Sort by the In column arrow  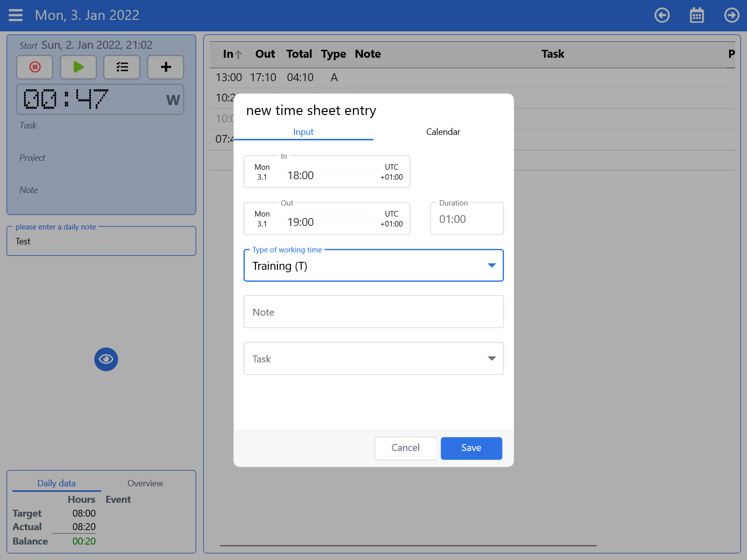(x=239, y=54)
